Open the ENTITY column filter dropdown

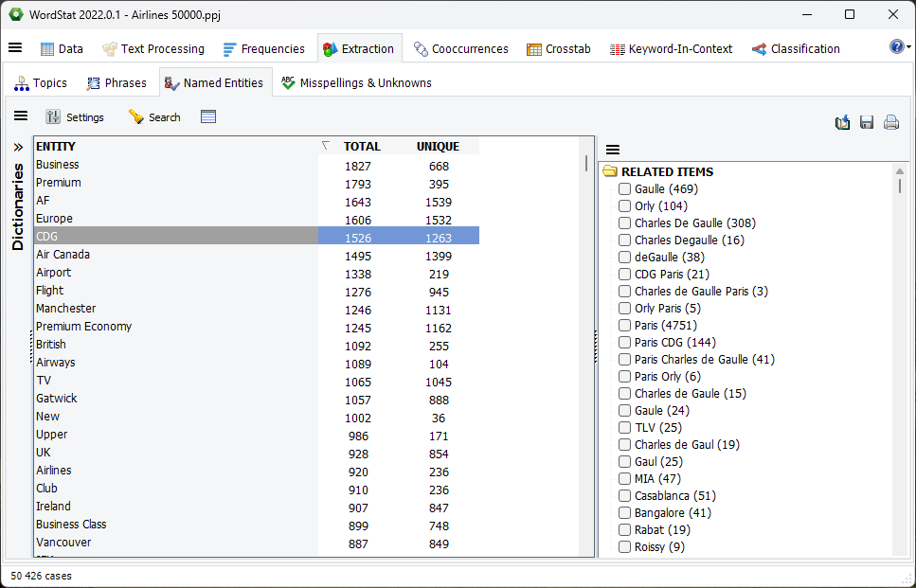click(x=325, y=143)
